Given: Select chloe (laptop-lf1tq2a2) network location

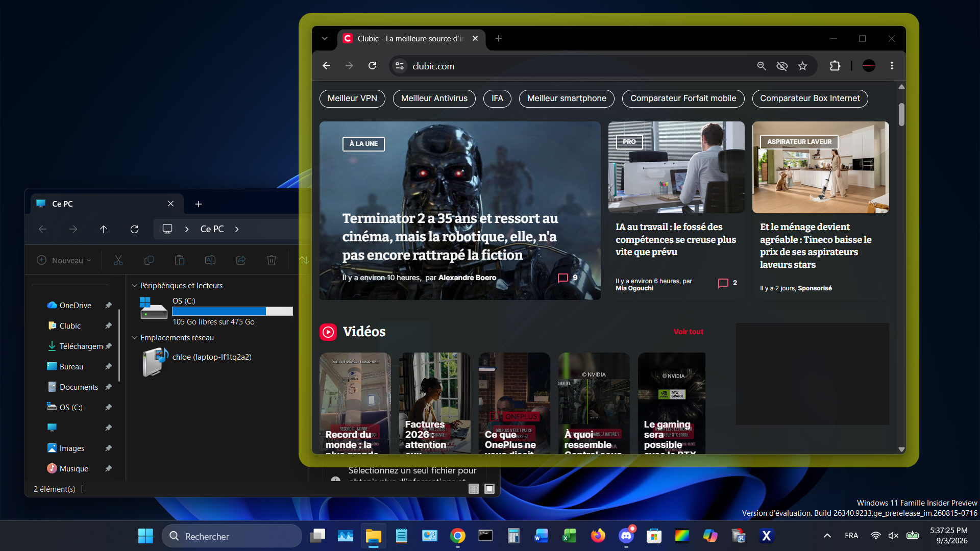Looking at the screenshot, I should [x=197, y=362].
